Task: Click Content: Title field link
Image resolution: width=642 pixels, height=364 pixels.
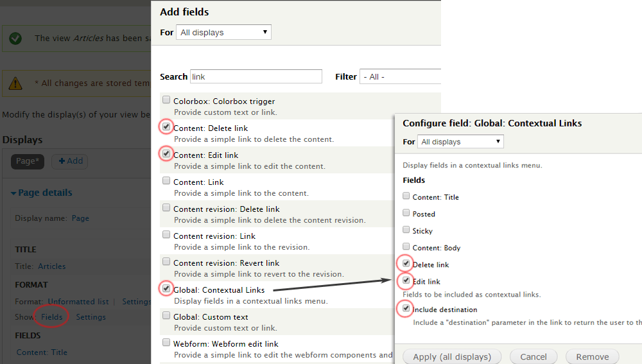Action: 42,352
